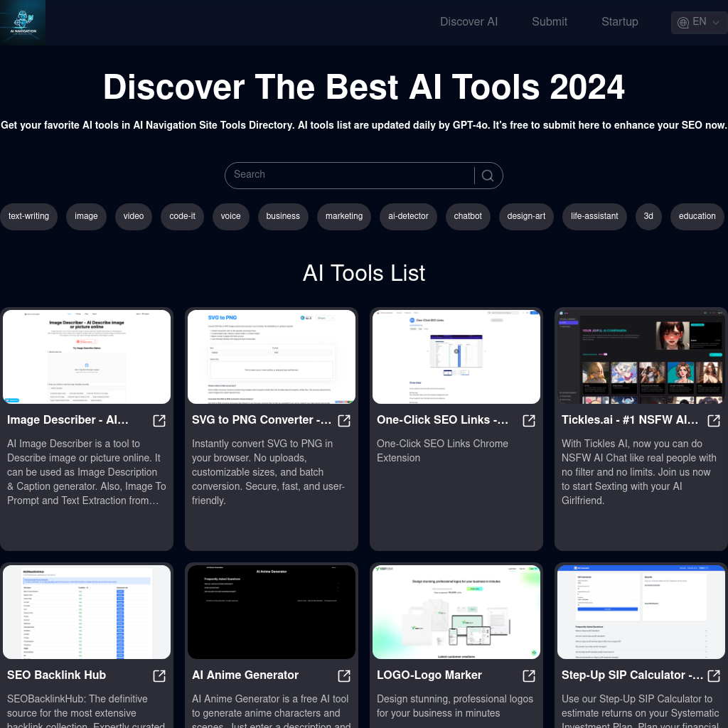Click 'Design stunning, professional logos' description

[455, 706]
